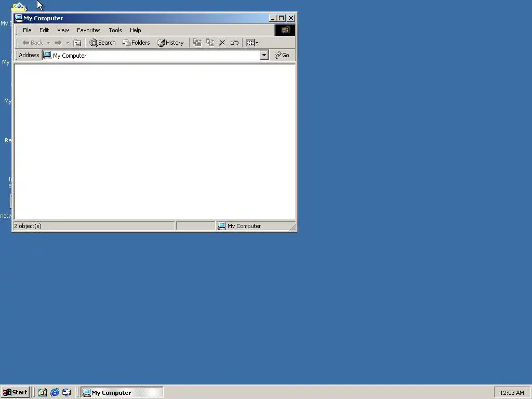Open the Edit menu
Screen dimensions: 532x399
click(x=44, y=30)
